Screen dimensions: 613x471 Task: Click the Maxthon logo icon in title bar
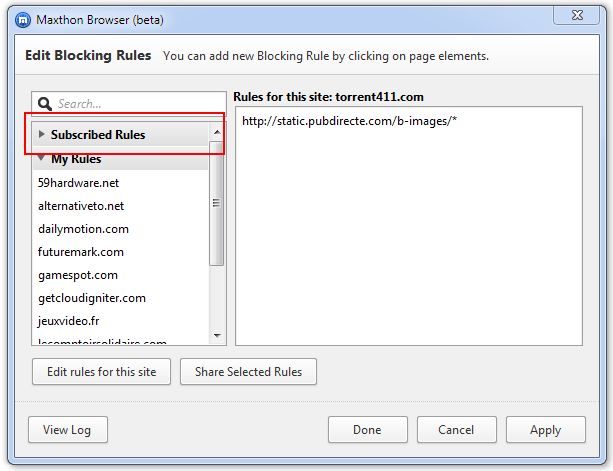(23, 20)
